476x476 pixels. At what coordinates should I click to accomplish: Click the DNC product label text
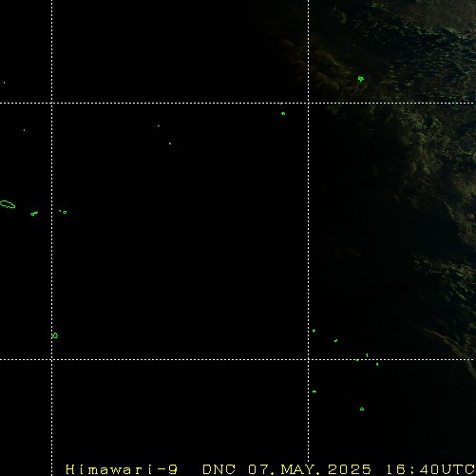click(x=219, y=469)
